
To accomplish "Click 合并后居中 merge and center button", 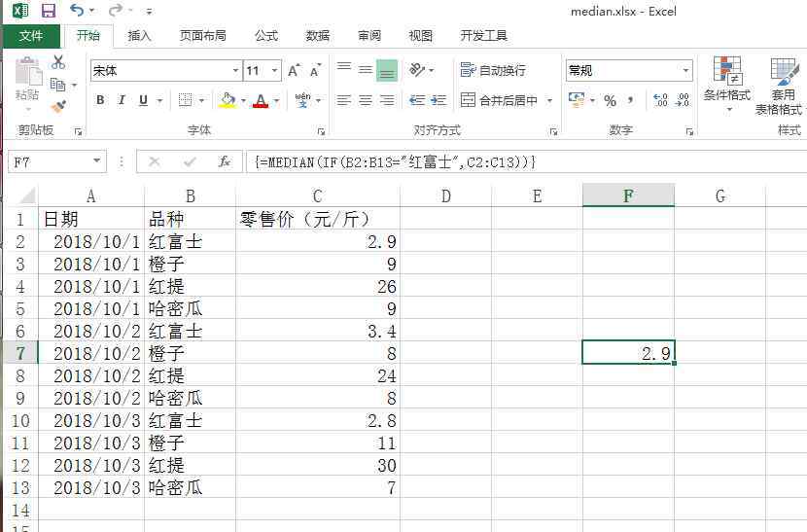I will pyautogui.click(x=499, y=100).
